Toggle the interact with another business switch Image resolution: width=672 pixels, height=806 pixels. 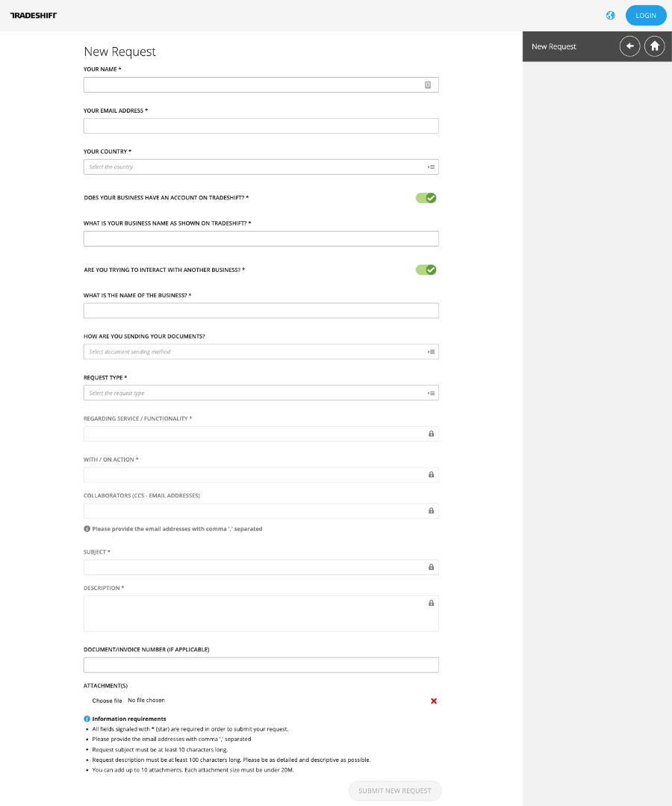426,270
